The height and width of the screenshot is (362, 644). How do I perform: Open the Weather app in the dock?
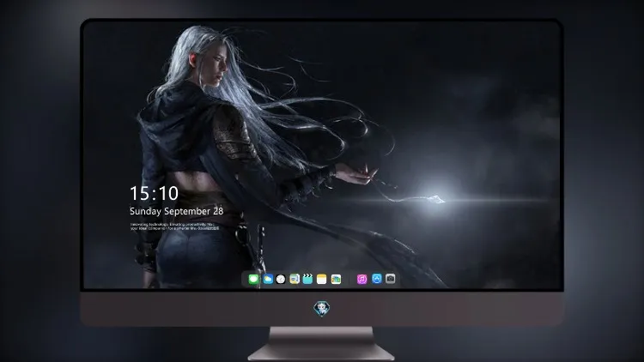click(268, 279)
